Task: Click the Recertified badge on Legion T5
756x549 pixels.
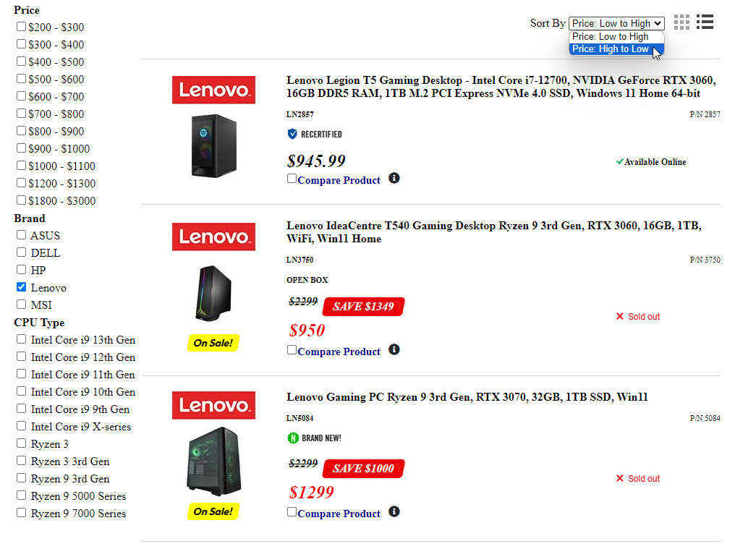Action: [315, 134]
